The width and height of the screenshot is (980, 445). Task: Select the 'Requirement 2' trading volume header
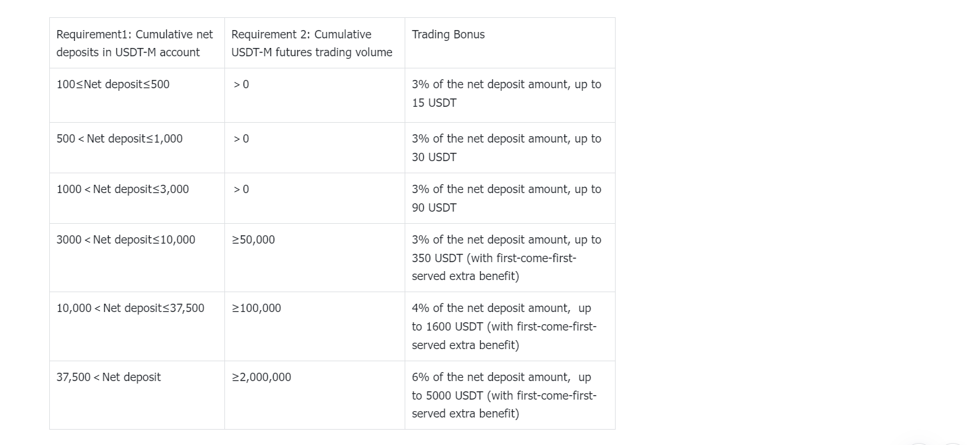315,43
